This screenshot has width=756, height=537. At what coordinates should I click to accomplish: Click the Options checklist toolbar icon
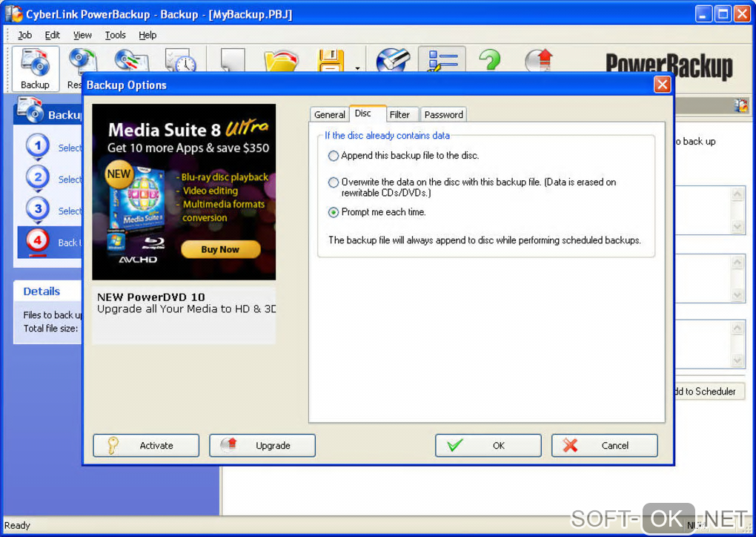442,60
